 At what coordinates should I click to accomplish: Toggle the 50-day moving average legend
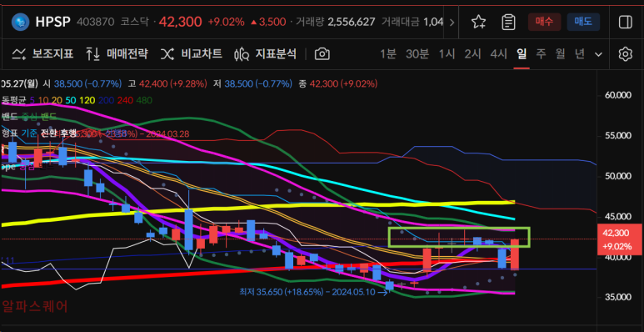tap(71, 100)
